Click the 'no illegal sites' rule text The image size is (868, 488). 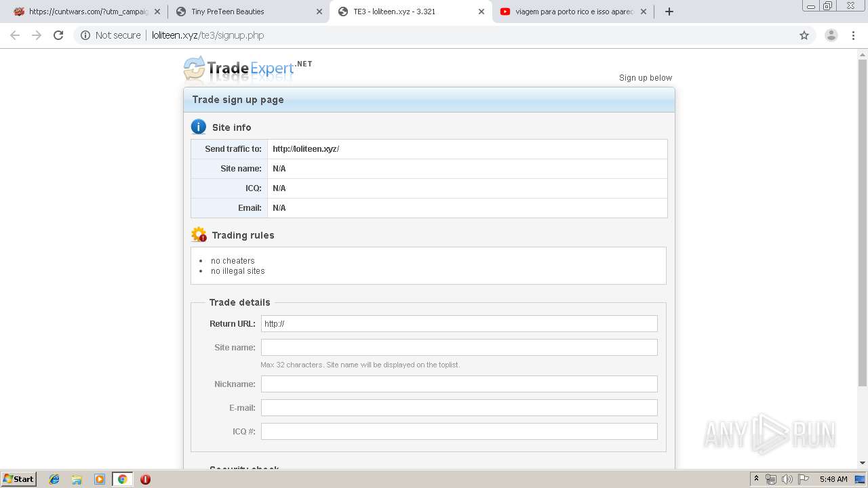point(238,271)
